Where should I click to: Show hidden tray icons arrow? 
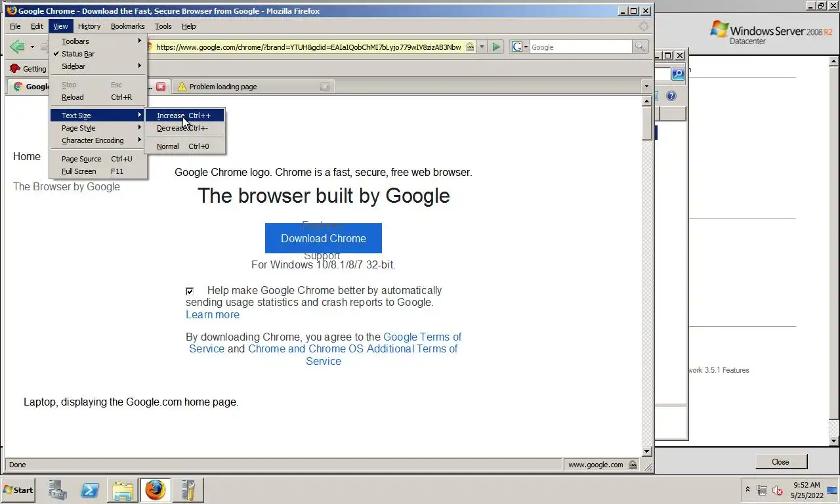click(747, 490)
